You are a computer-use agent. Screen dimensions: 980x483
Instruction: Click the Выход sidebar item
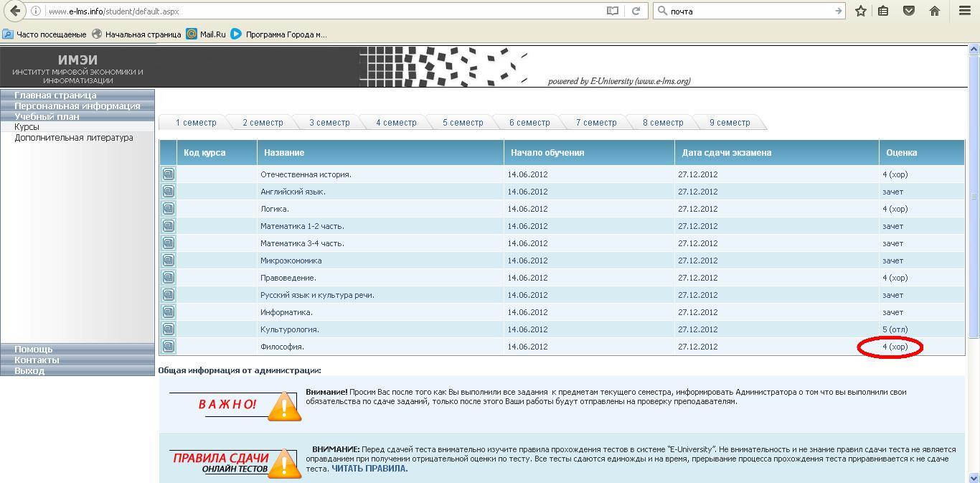click(29, 370)
